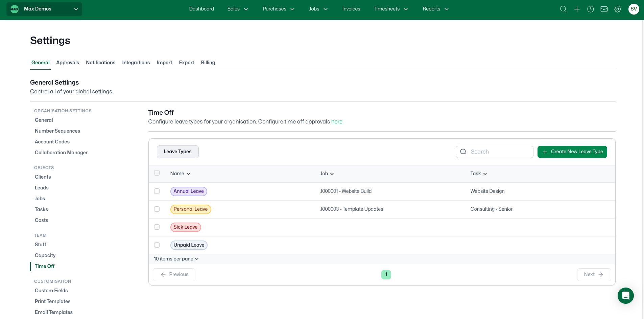The width and height of the screenshot is (644, 319).
Task: Expand the Sales menu
Action: coord(238,9)
